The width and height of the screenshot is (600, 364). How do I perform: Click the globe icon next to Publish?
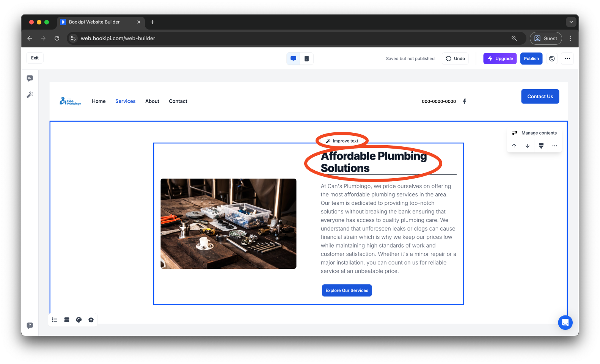[x=552, y=59]
